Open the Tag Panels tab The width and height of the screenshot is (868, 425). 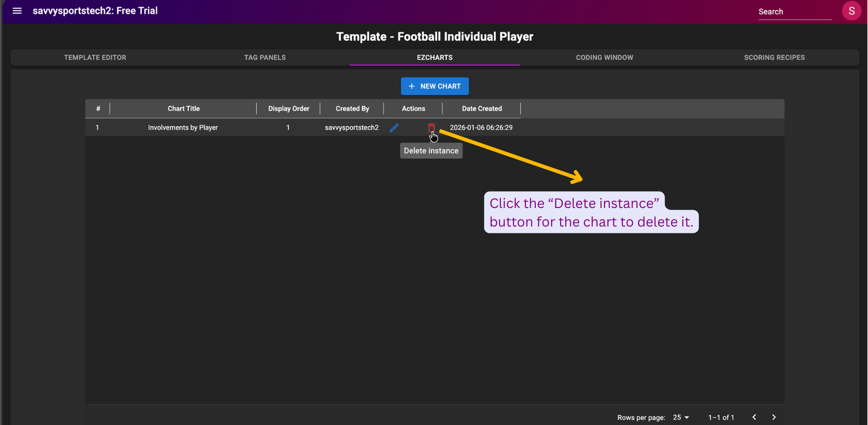265,57
